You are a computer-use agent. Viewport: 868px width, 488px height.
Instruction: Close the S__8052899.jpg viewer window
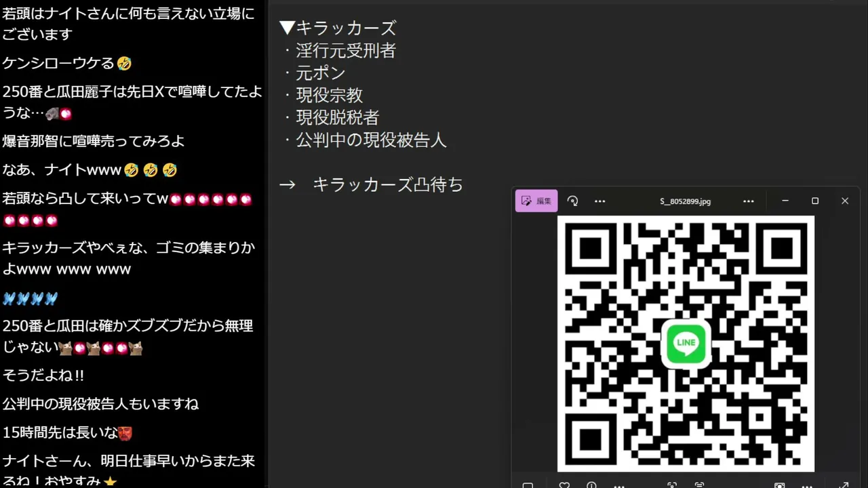pyautogui.click(x=845, y=201)
